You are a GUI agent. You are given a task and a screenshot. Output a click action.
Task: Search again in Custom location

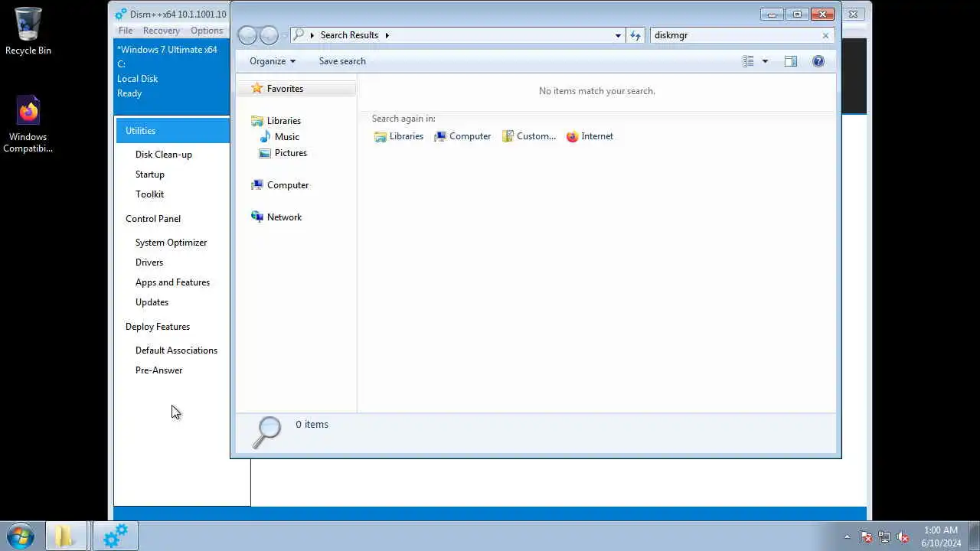coord(529,136)
